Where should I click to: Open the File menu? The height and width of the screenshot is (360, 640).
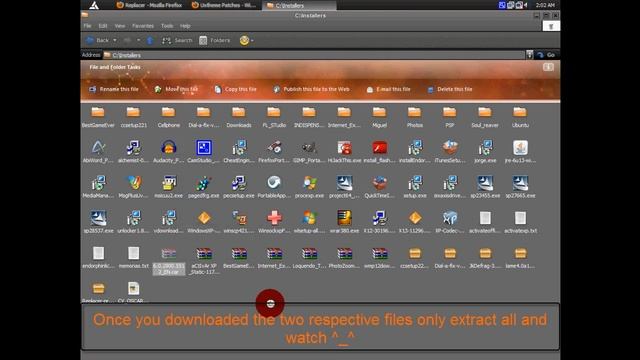pyautogui.click(x=87, y=26)
